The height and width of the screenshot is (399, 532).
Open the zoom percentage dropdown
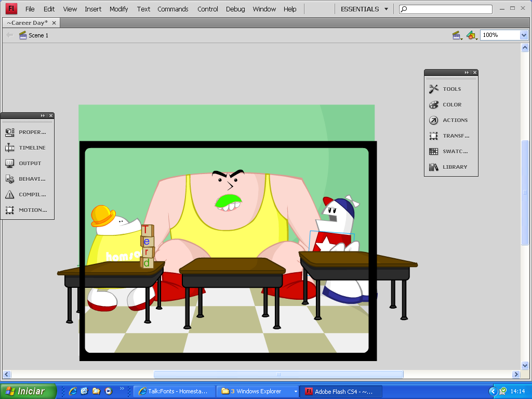(524, 35)
